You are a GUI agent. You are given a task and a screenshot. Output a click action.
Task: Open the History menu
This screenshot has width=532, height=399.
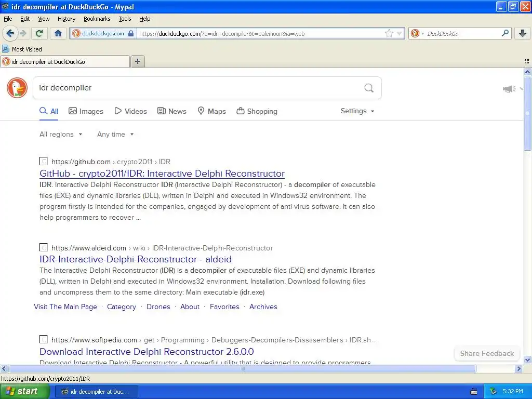(x=66, y=19)
